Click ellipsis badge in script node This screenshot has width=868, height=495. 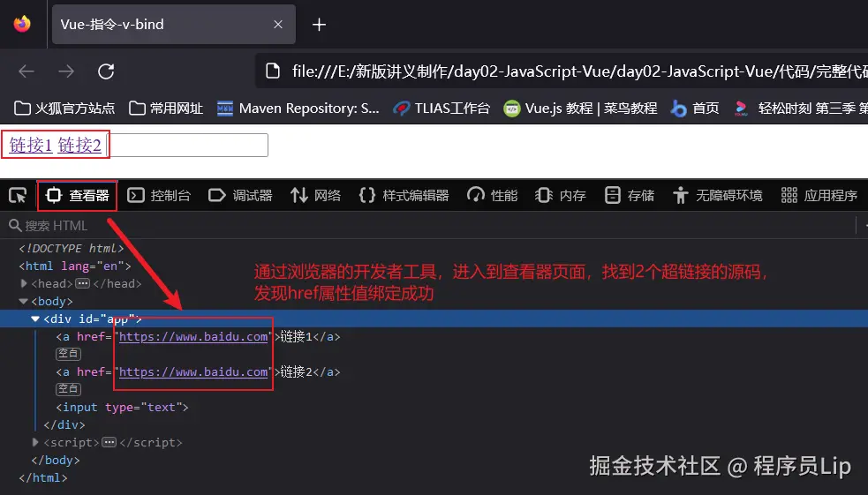coord(109,442)
